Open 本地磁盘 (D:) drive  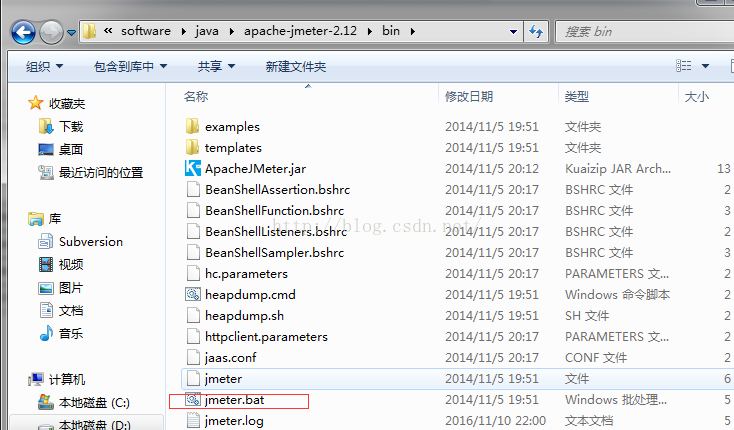(84, 425)
